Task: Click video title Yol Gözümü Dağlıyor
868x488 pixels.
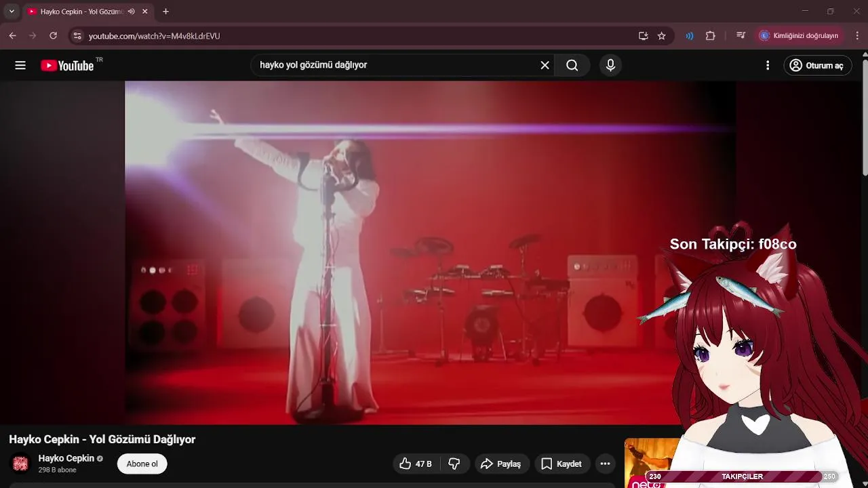Action: point(102,439)
